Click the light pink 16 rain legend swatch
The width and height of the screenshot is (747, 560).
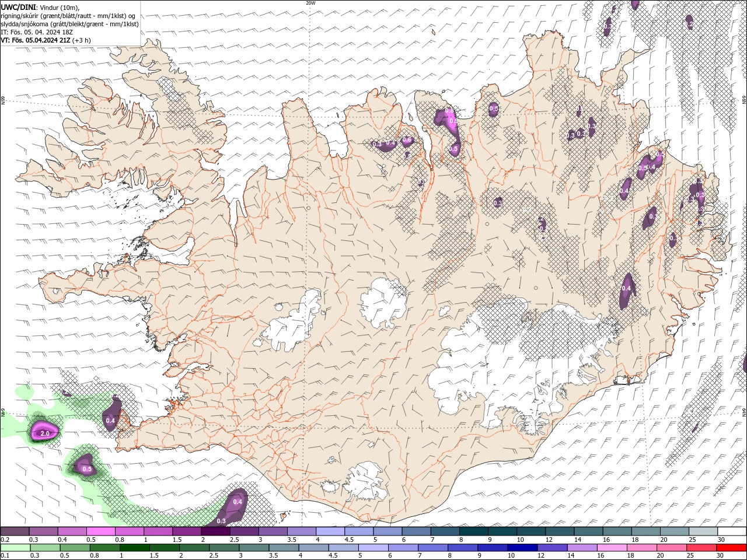[x=612, y=548]
